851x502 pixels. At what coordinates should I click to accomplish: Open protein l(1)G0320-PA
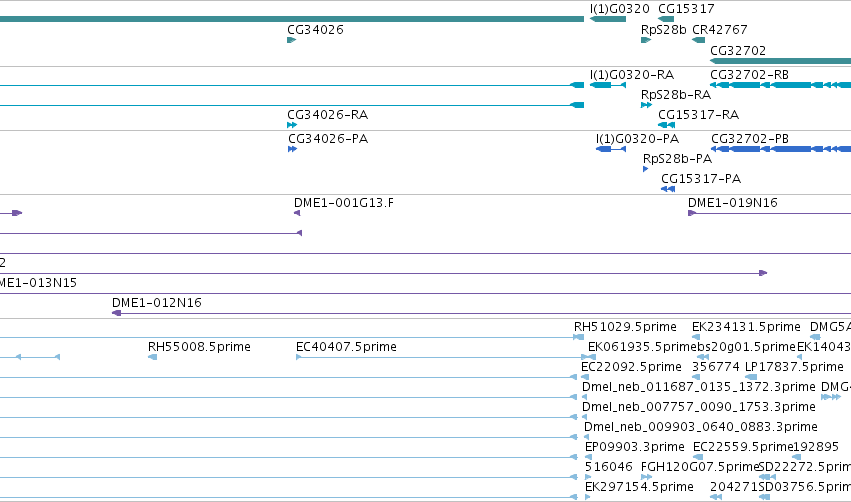click(637, 138)
